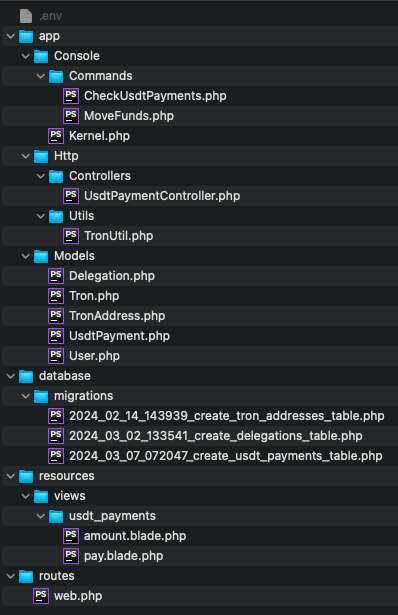Viewport: 398px width, 615px height.
Task: Click the Console folder icon
Action: tap(41, 56)
